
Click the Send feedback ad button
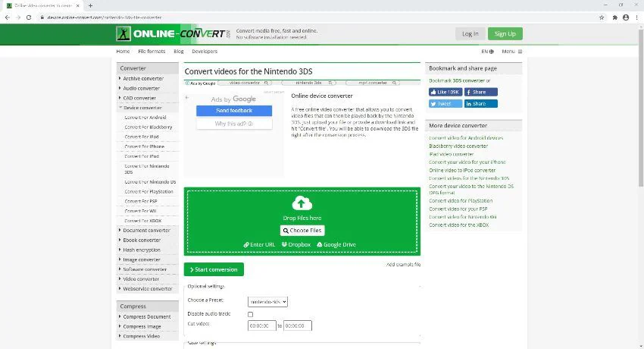[234, 111]
